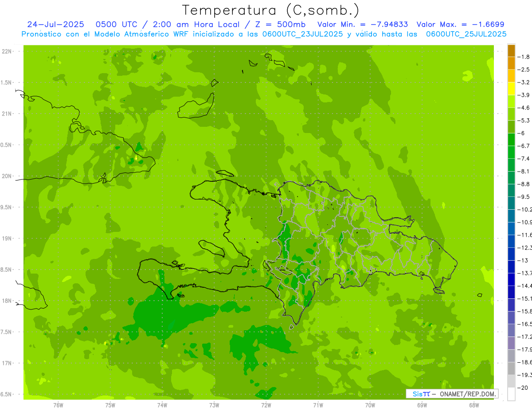The height and width of the screenshot is (411, 532).
Task: Click the '2:00 am Hora Local' text
Action: pos(197,24)
